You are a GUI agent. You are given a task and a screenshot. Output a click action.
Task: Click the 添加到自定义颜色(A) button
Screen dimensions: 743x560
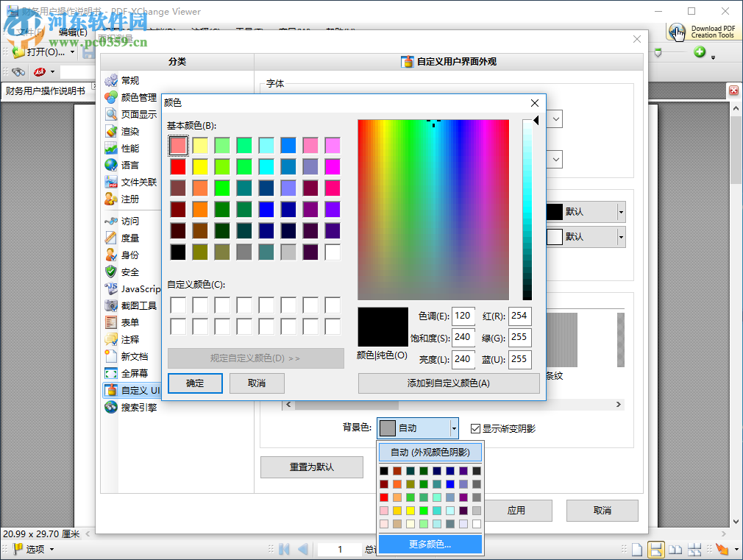pyautogui.click(x=449, y=383)
